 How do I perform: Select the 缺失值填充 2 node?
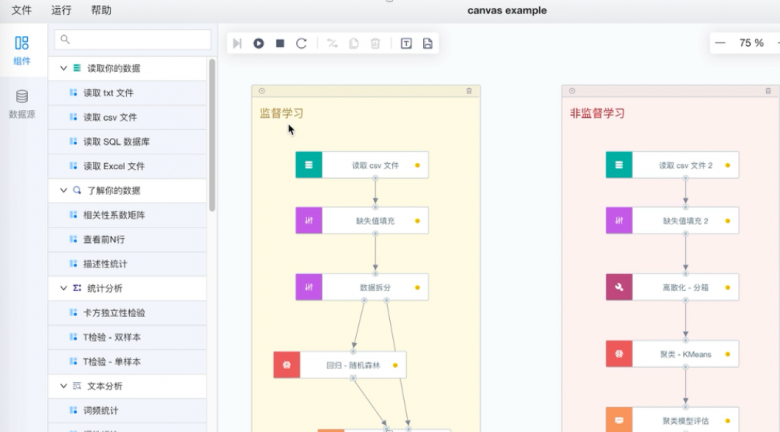[x=672, y=220]
